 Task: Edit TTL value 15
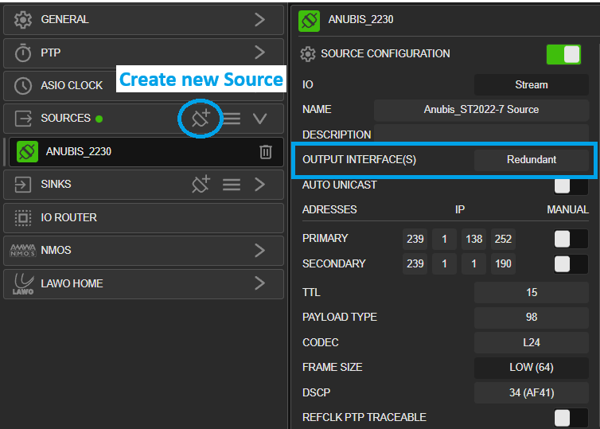click(x=531, y=293)
